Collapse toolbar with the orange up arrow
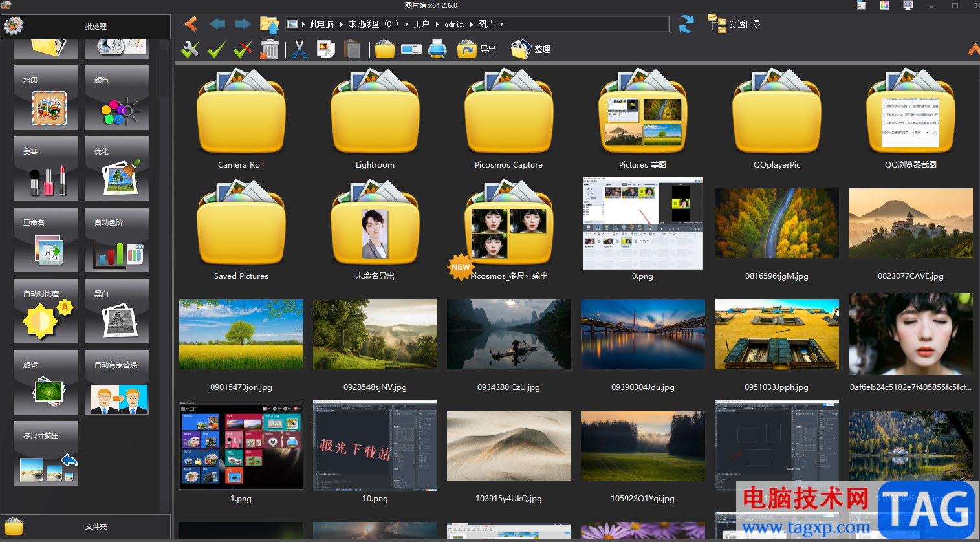 pos(974,49)
